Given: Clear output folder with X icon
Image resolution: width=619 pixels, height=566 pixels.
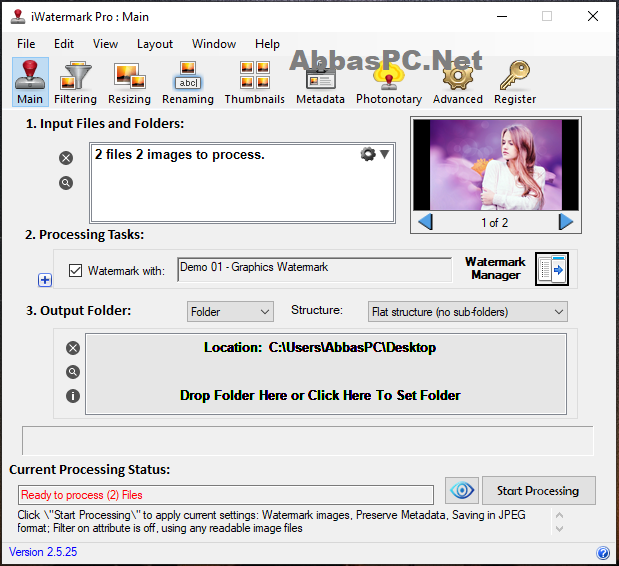Looking at the screenshot, I should [73, 348].
